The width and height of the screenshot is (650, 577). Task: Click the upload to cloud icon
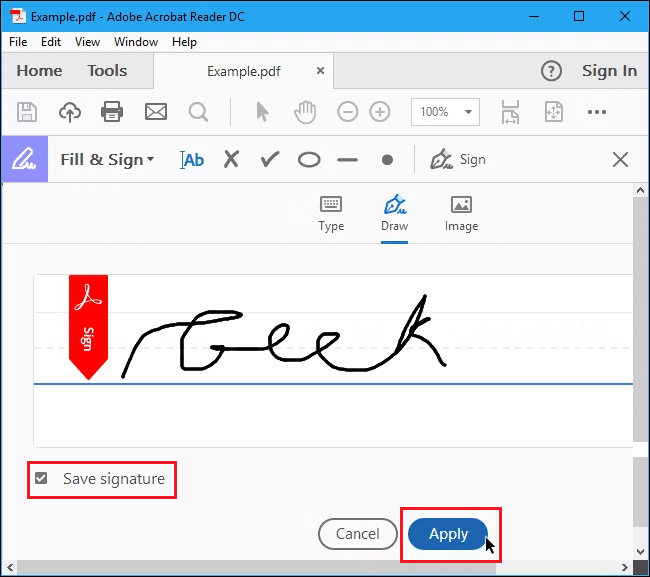[x=70, y=112]
